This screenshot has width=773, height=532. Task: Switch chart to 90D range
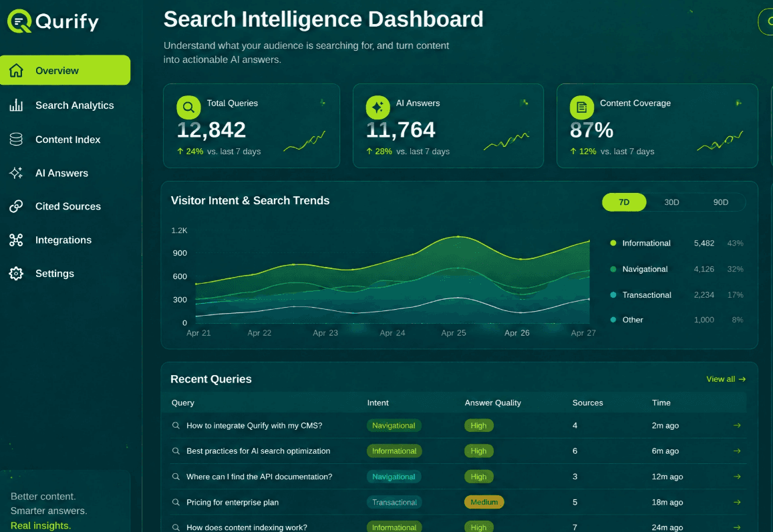point(720,202)
